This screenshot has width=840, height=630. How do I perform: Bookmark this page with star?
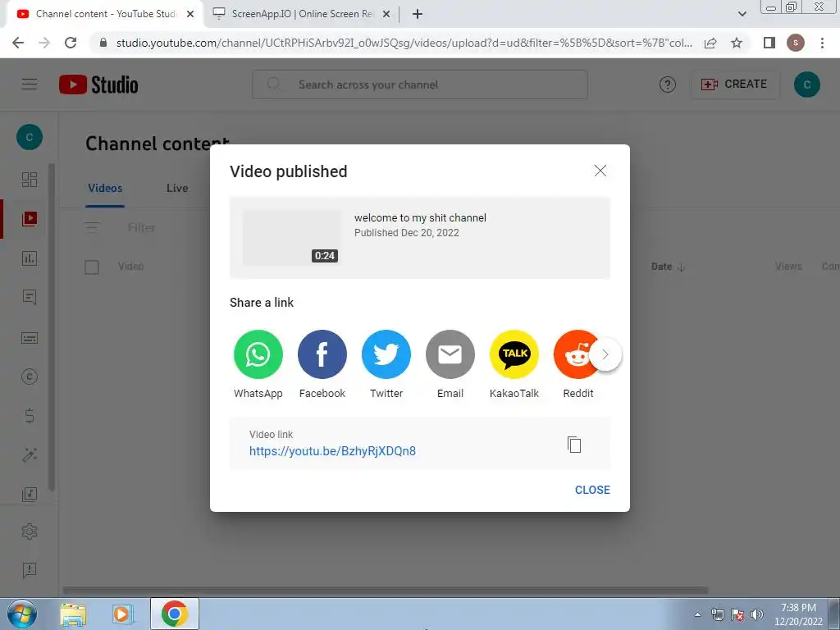(x=737, y=43)
